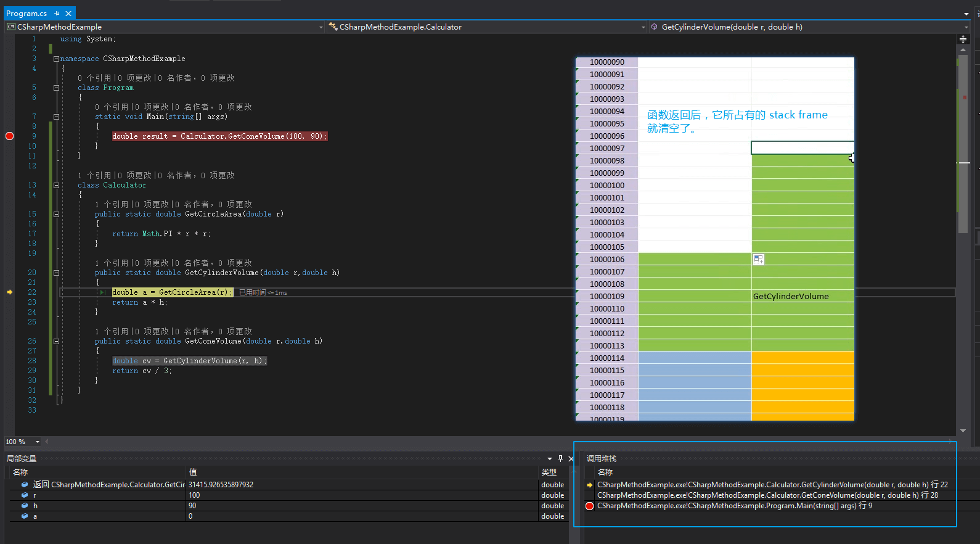Screen dimensions: 980x544
Task: Collapse the GetConeVolume method block
Action: tap(56, 341)
